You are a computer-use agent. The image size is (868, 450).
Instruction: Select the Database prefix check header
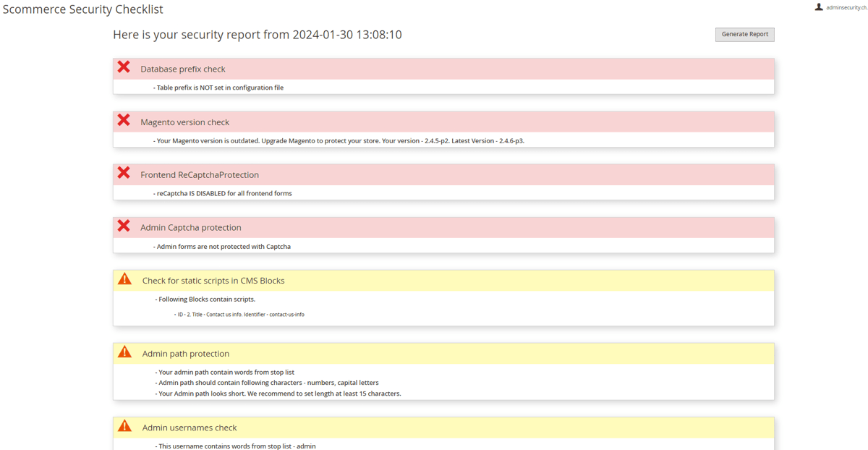[183, 69]
